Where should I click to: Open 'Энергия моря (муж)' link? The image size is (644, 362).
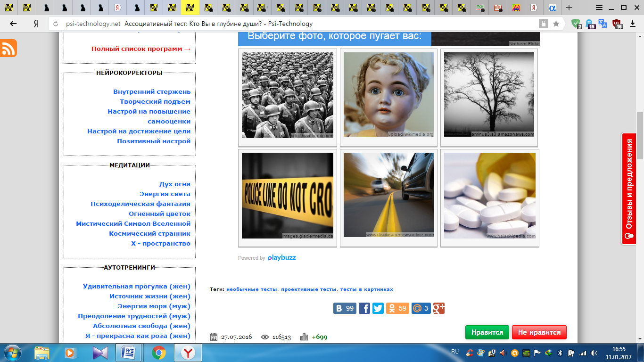click(154, 306)
